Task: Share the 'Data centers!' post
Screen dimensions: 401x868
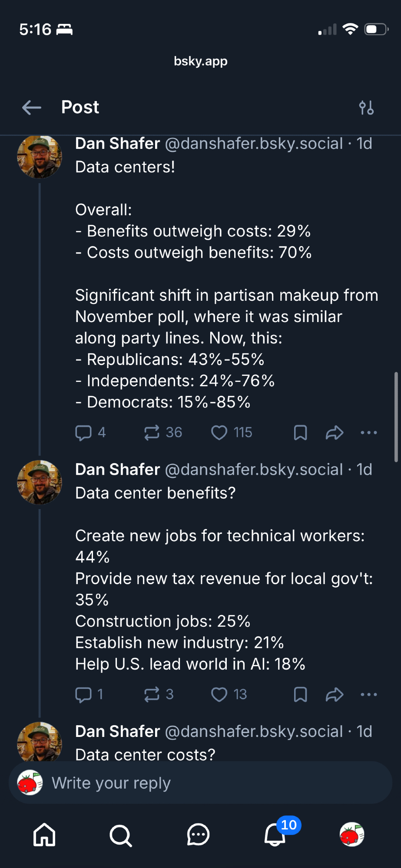Action: tap(335, 433)
